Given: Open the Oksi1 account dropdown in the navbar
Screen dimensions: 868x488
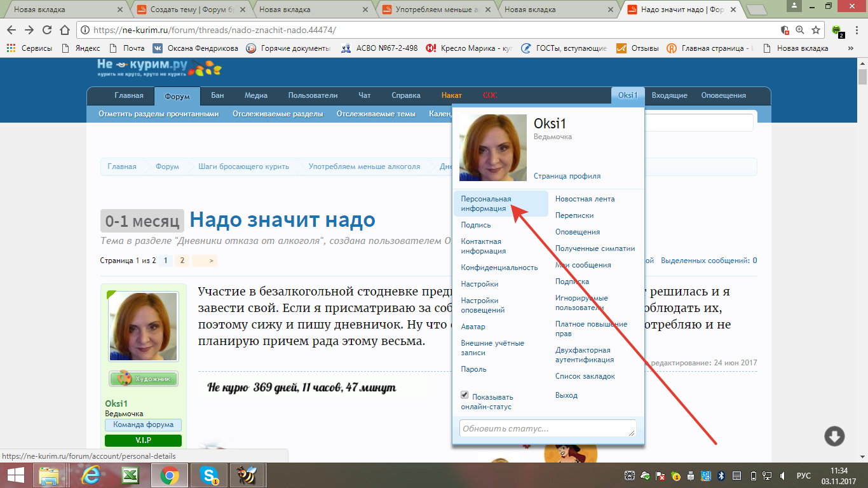Looking at the screenshot, I should point(628,95).
